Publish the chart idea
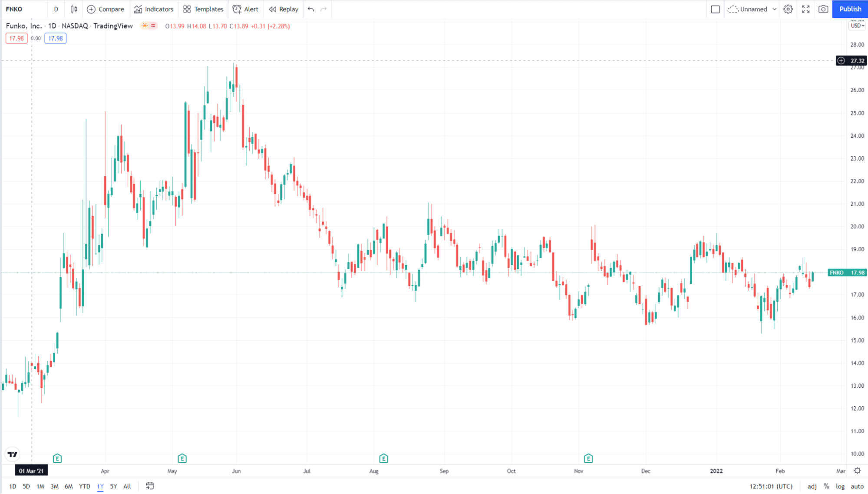This screenshot has height=494, width=868. [850, 9]
